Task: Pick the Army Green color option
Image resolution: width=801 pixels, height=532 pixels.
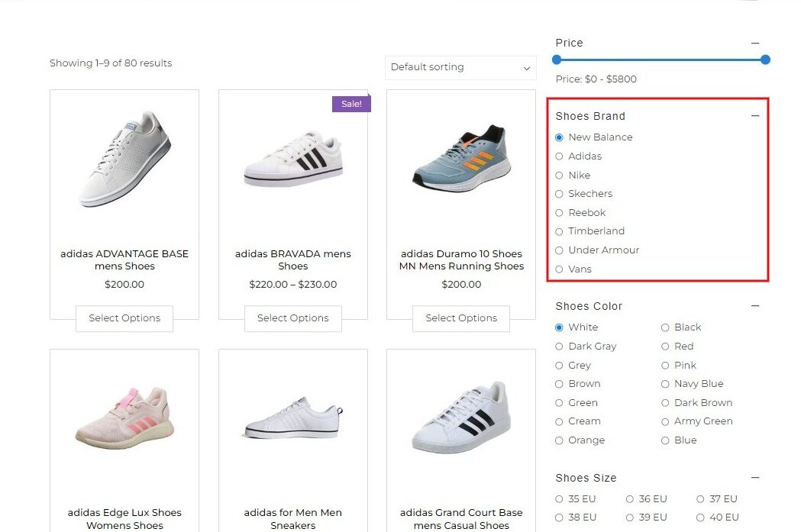Action: pyautogui.click(x=664, y=421)
